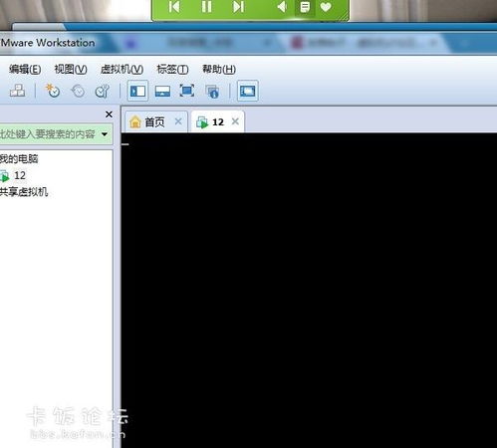Viewport: 497px width, 448px height.
Task: Expand the library search dropdown arrow
Action: click(105, 134)
